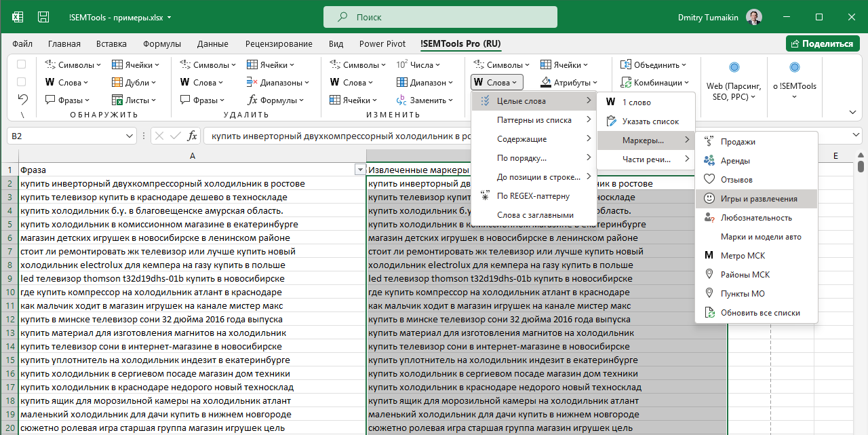Open the Формулы dropdown
Screen dimensions: 868x435
click(277, 100)
